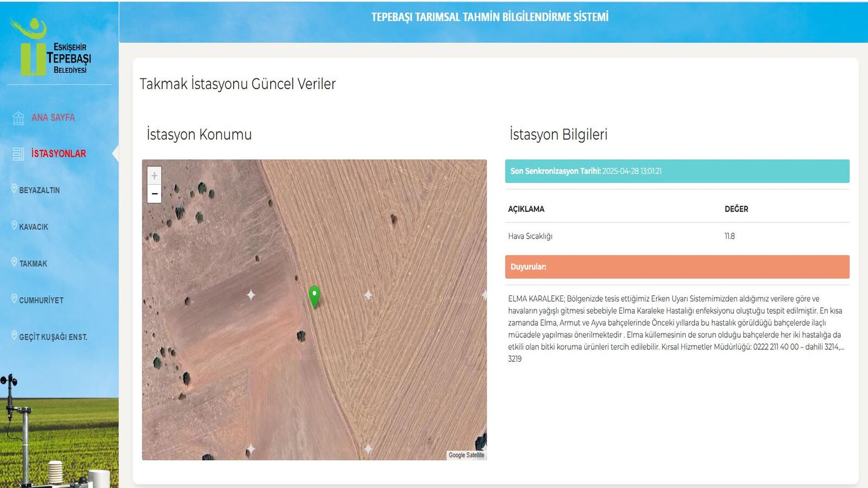Click the Tepebaşı Tarımsal Tahmin header title
Screen dimensions: 868x488
(x=489, y=17)
